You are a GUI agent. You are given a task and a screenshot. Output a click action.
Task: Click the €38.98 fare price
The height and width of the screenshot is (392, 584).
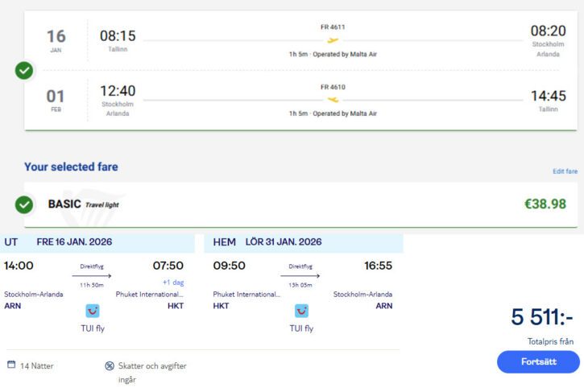pyautogui.click(x=545, y=204)
